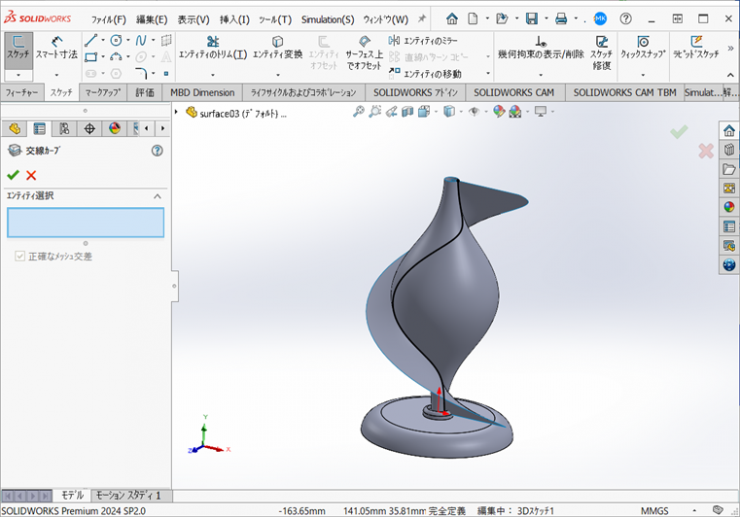The height and width of the screenshot is (517, 740).
Task: Toggle the Sketch mode button
Action: click(x=17, y=47)
